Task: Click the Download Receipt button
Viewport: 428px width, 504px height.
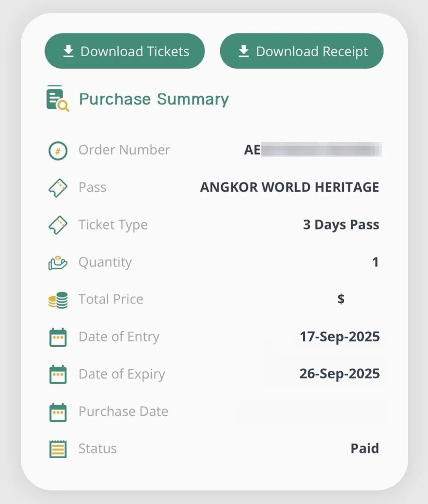Action: pos(302,51)
